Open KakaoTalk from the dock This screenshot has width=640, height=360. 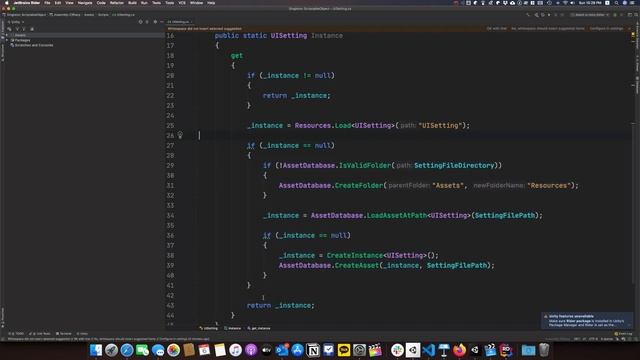pos(344,350)
